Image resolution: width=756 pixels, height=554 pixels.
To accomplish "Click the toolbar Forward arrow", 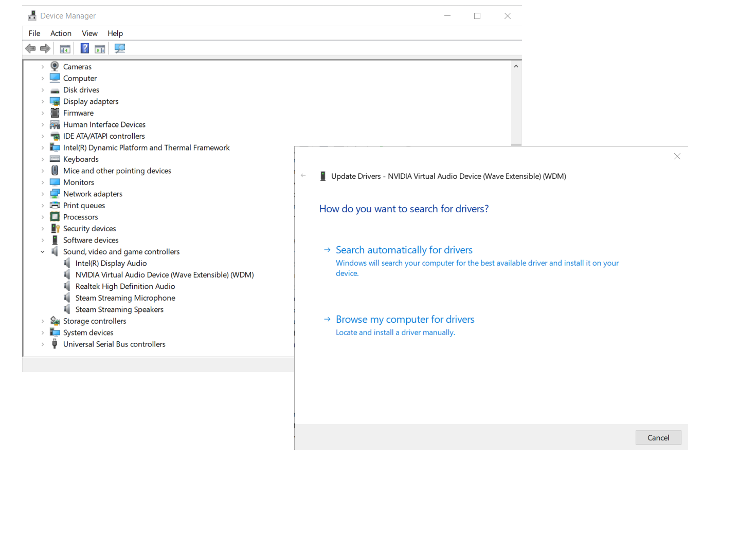I will click(x=45, y=48).
